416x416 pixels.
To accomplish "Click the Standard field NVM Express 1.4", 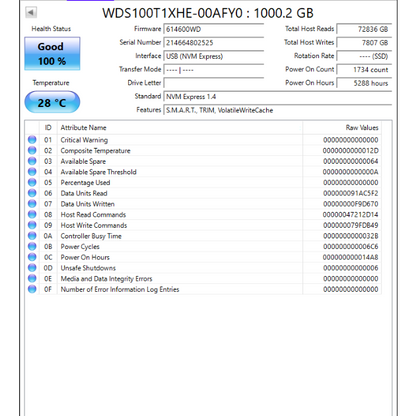I will (278, 97).
